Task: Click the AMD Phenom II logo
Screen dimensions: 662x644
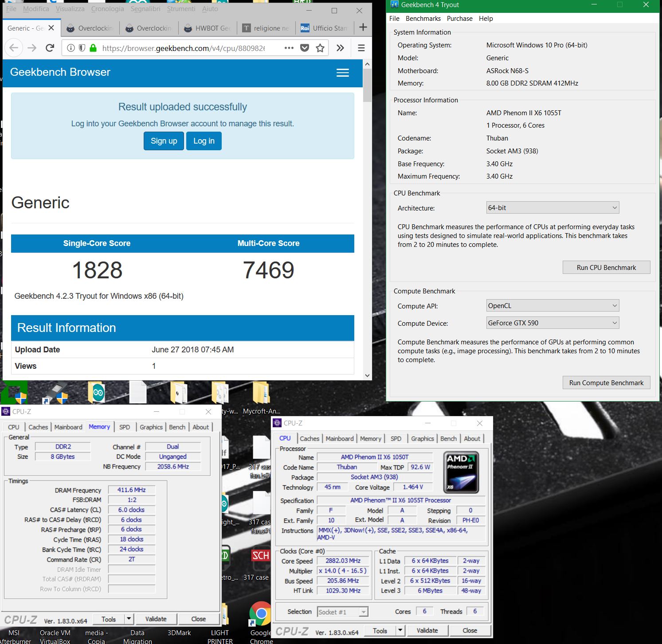Action: coord(461,472)
